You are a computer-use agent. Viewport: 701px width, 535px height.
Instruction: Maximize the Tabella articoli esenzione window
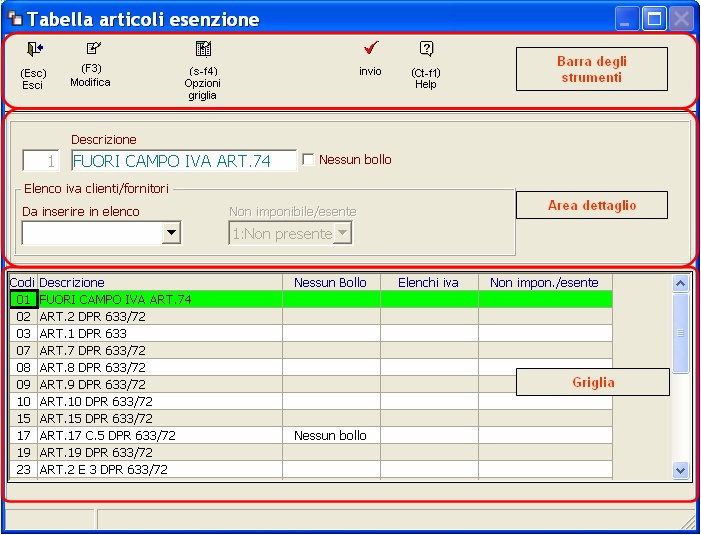pos(654,19)
